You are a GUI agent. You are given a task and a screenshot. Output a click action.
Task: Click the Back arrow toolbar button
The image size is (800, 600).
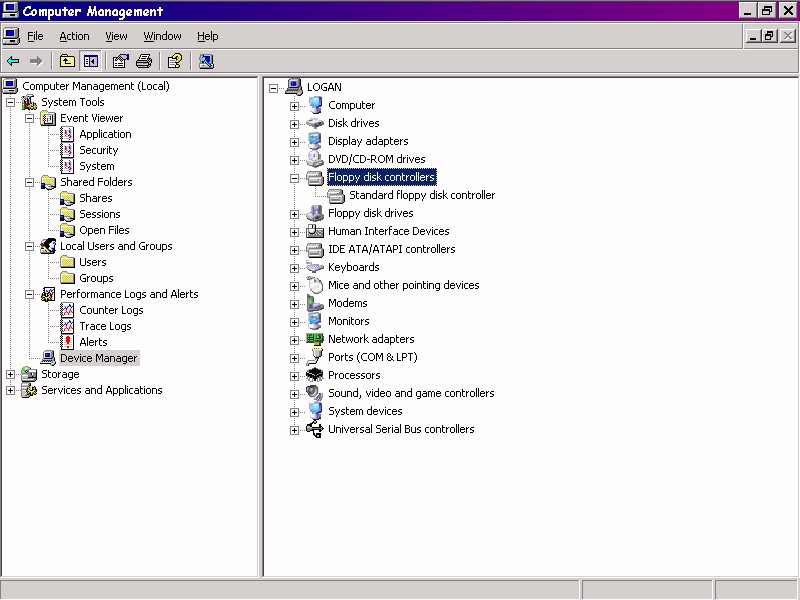pyautogui.click(x=13, y=62)
